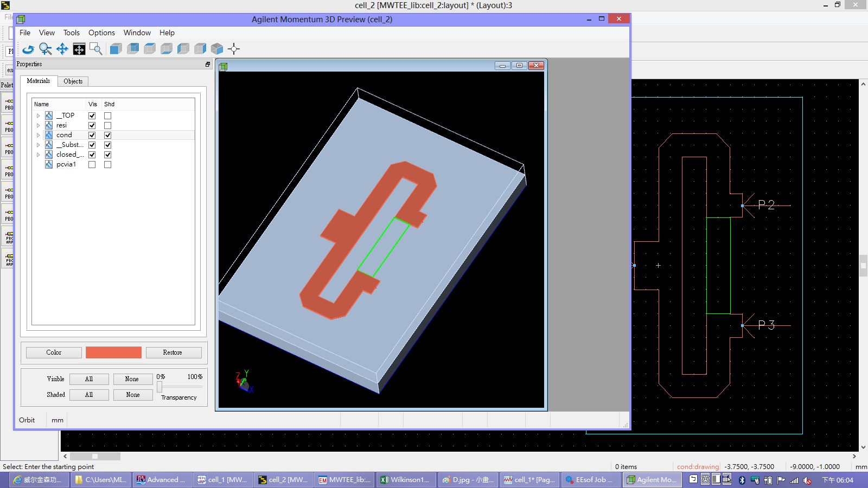The height and width of the screenshot is (488, 868).
Task: Select the Zoom to area tool
Action: tap(96, 49)
